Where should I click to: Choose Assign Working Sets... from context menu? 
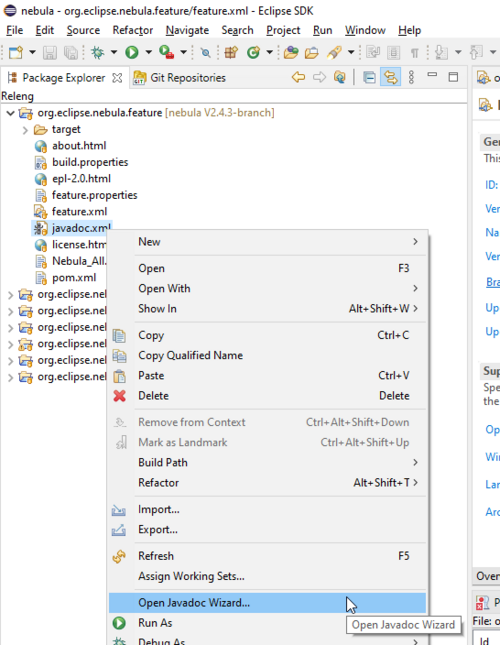click(267, 576)
